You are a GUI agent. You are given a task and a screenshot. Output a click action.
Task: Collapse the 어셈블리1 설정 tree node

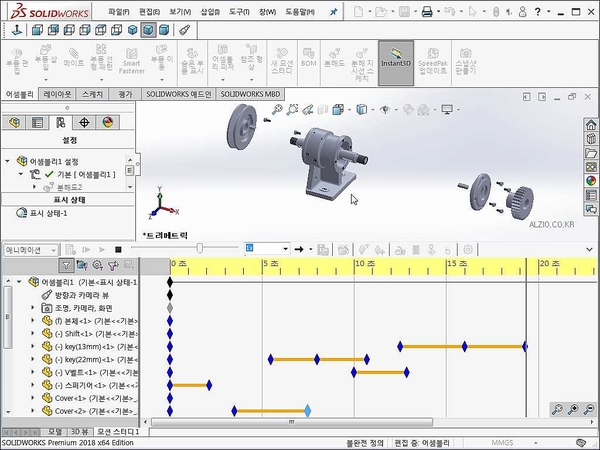tap(7, 161)
